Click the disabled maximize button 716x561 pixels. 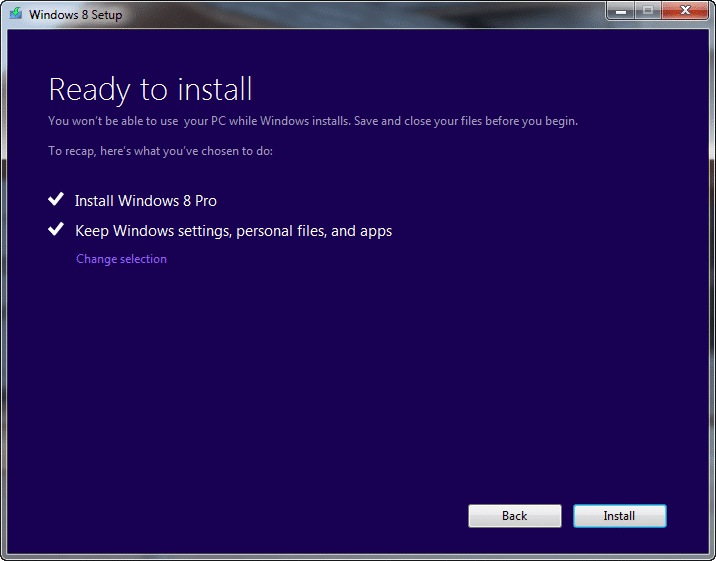[648, 10]
